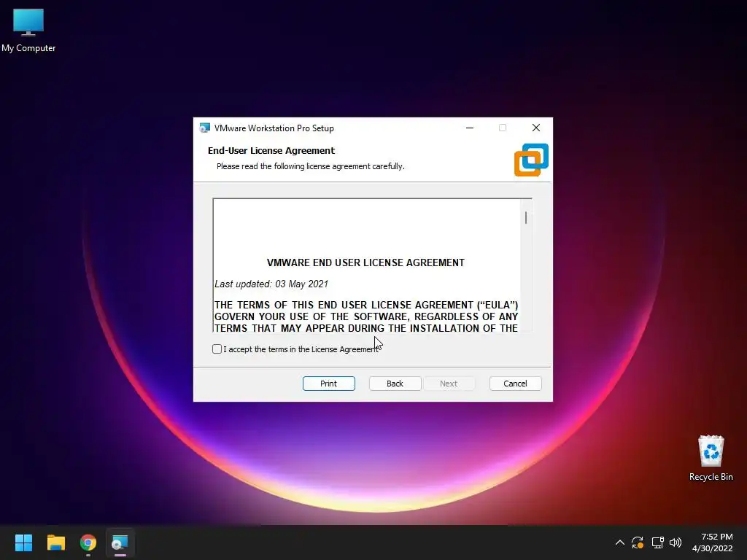Image resolution: width=747 pixels, height=560 pixels.
Task: Close the VMware Workstation Pro Setup window
Action: [536, 128]
